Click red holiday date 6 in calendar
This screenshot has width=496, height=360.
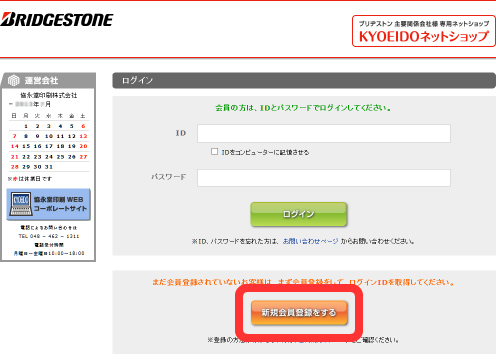pyautogui.click(x=83, y=126)
